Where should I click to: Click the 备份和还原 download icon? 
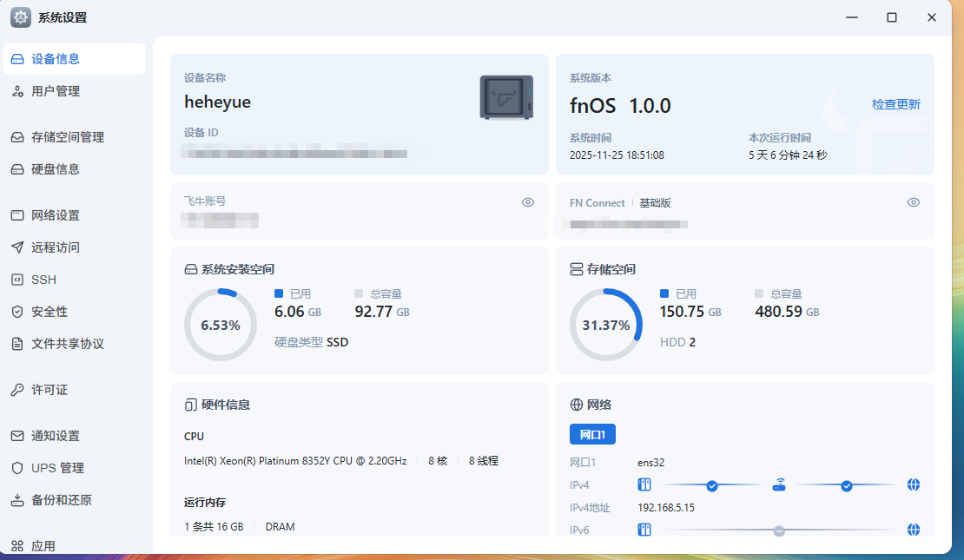pos(17,500)
